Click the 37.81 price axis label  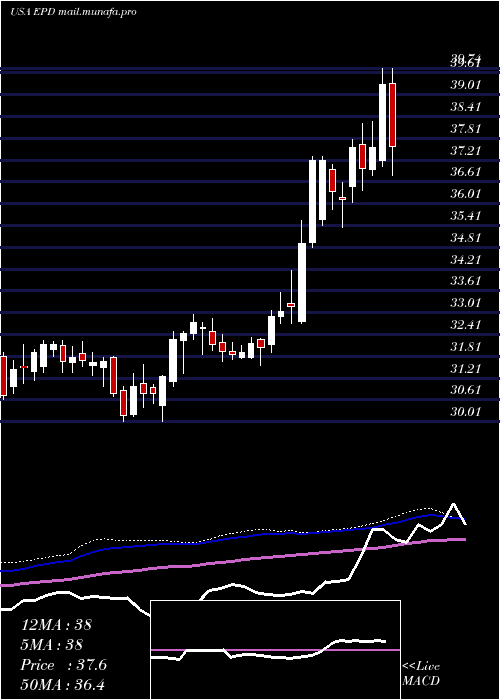pos(465,129)
